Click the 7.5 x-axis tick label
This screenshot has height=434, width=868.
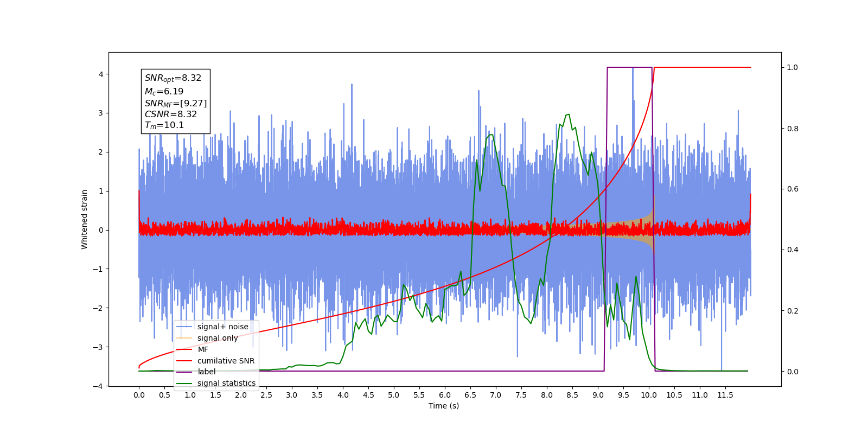521,395
